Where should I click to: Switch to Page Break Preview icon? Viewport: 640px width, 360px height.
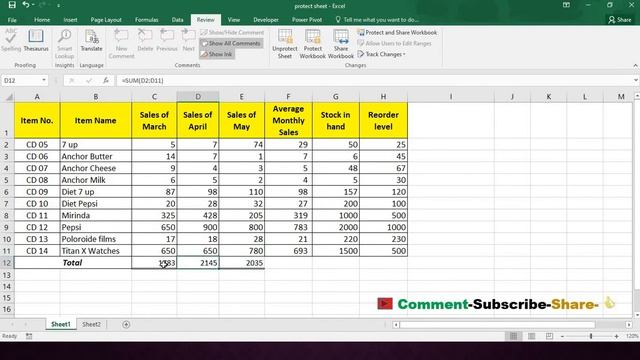(x=549, y=336)
